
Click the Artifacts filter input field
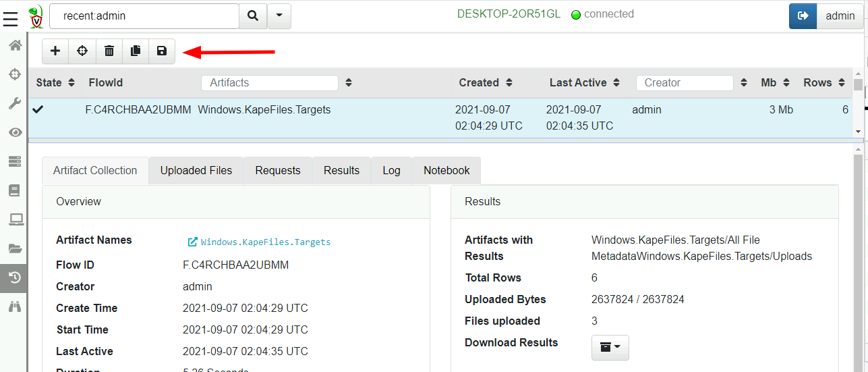pos(270,83)
